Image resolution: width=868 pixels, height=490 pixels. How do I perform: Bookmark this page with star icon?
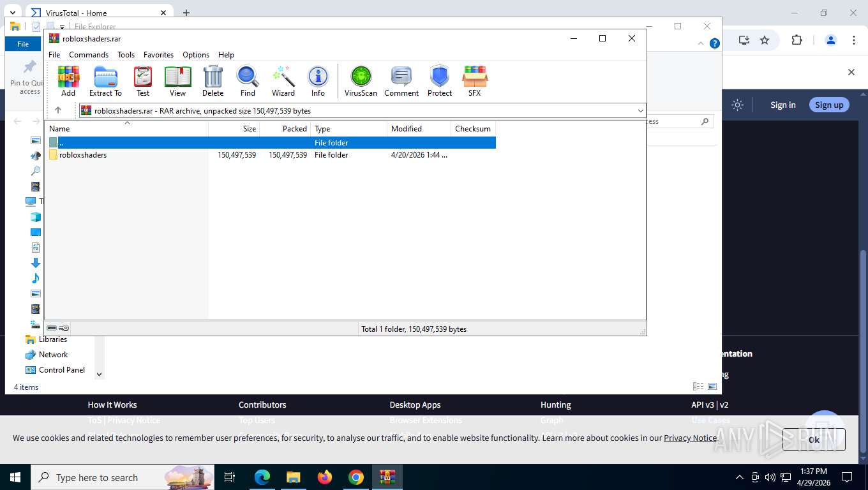pos(765,40)
